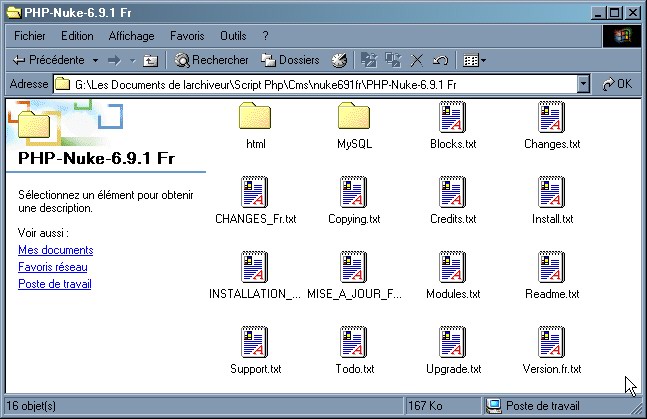Select the INSTALLATION_... file icon
This screenshot has width=647, height=419.
pos(255,267)
